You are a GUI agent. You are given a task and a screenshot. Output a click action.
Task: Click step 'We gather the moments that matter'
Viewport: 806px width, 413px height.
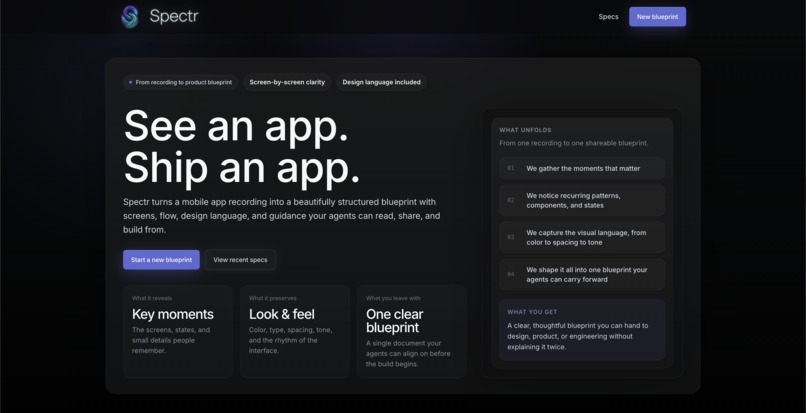click(582, 168)
